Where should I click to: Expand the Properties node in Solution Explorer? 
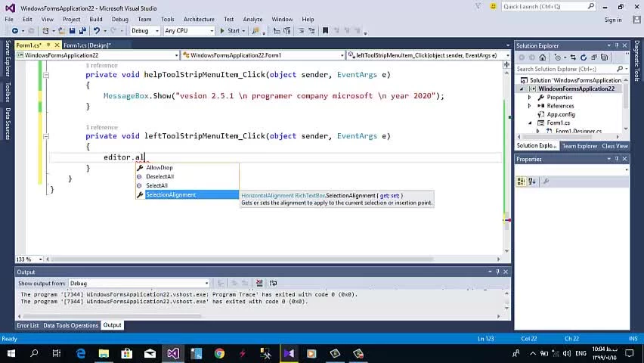529,98
